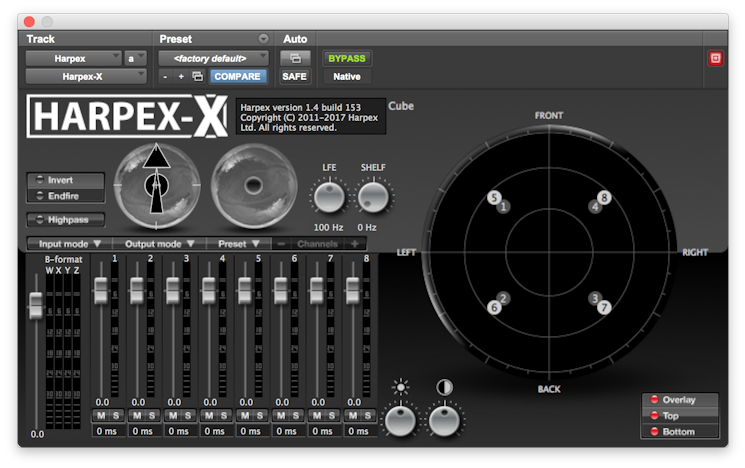Close the plug-in window with red button
This screenshot has width=745, height=468.
[29, 21]
